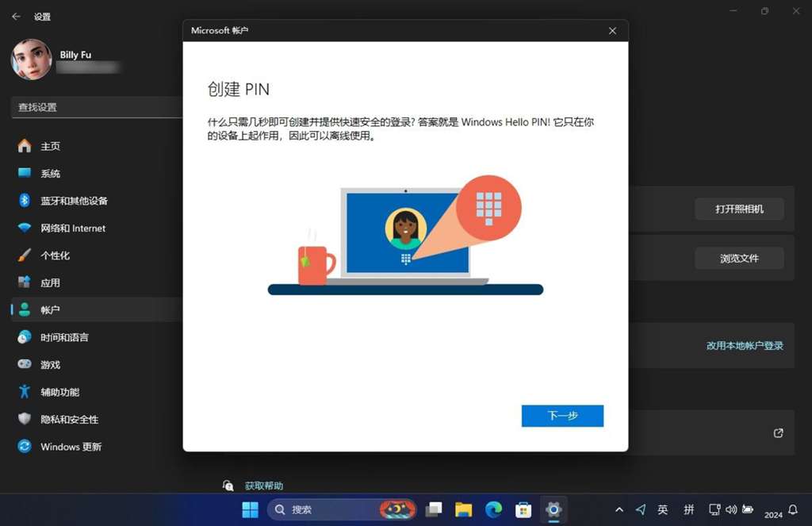Open 时间和语言 settings
Viewport: 812px width, 526px height.
(x=97, y=337)
